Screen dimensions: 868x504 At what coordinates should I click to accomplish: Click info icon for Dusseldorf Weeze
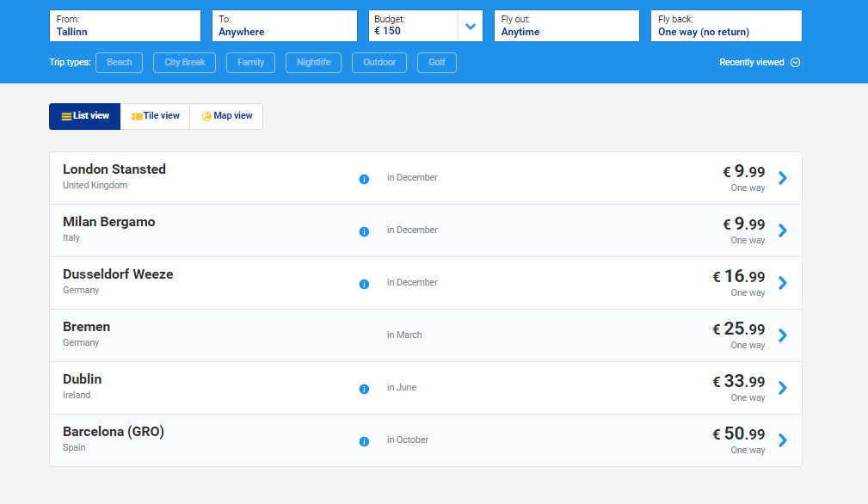(364, 284)
